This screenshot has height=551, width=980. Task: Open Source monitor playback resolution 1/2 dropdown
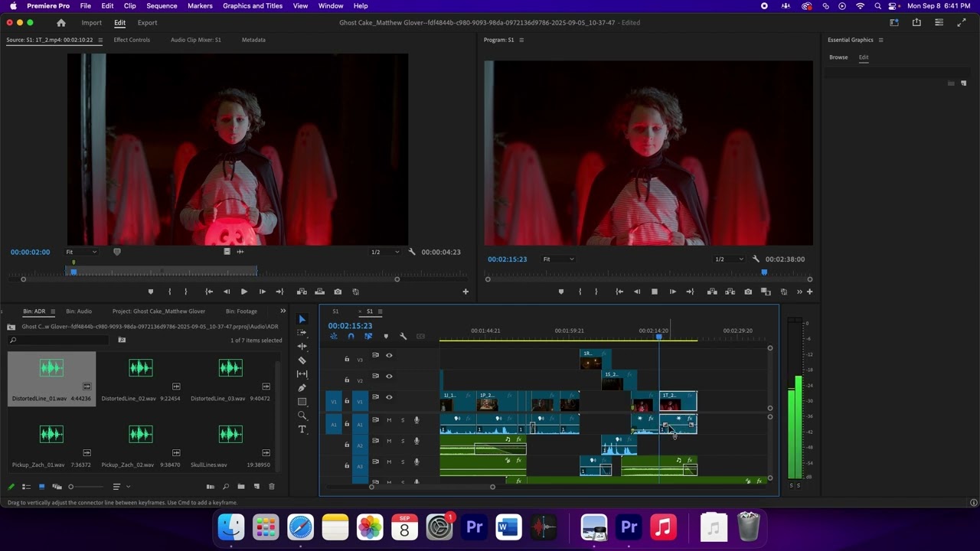(385, 252)
